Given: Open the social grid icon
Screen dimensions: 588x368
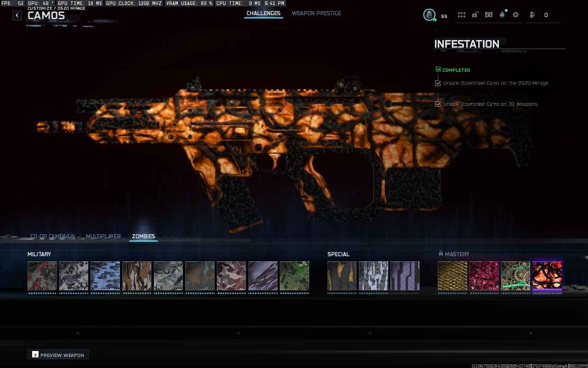Looking at the screenshot, I should click(461, 15).
